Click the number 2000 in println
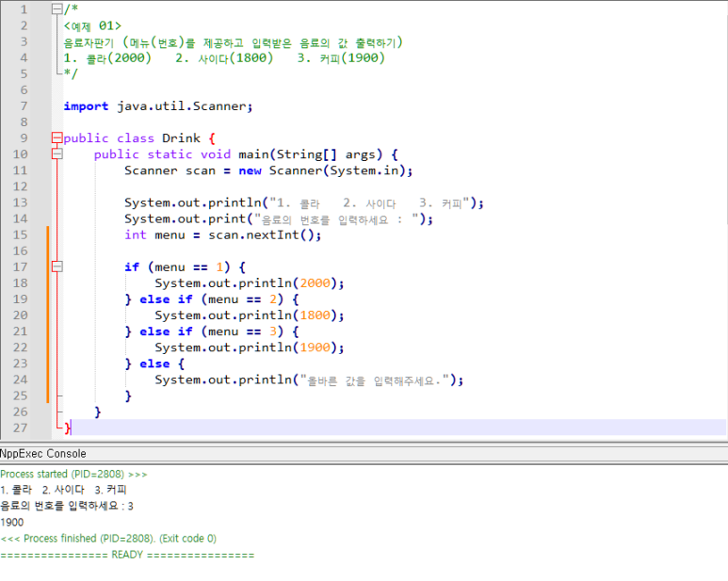 tap(315, 283)
